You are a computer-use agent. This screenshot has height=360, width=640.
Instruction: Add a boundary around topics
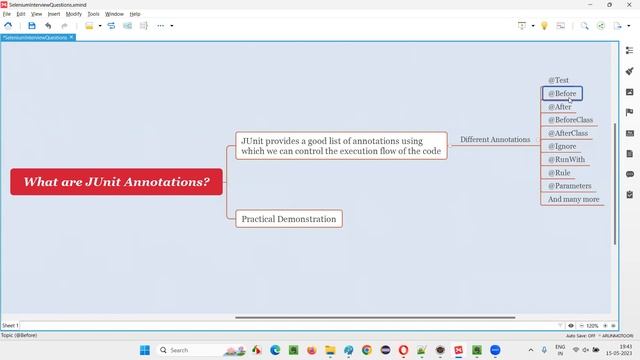pos(128,26)
